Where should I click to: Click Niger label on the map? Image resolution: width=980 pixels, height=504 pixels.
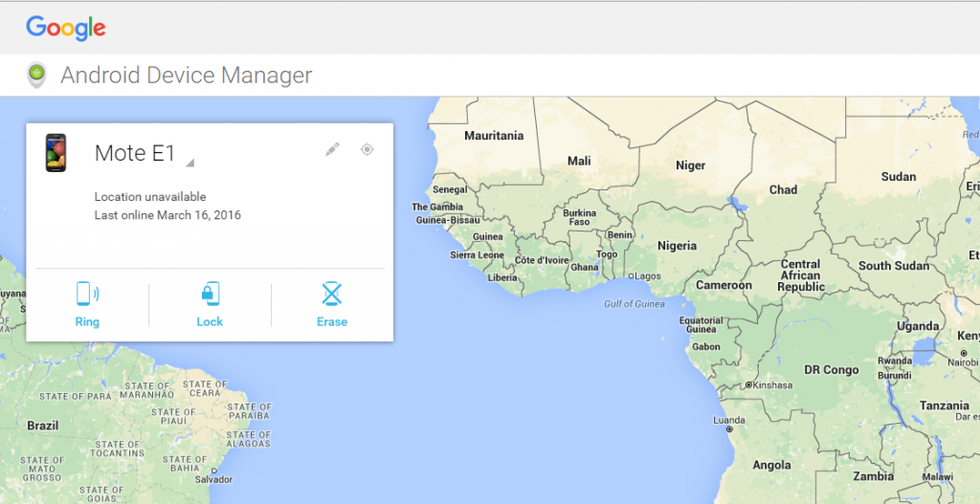coord(690,165)
